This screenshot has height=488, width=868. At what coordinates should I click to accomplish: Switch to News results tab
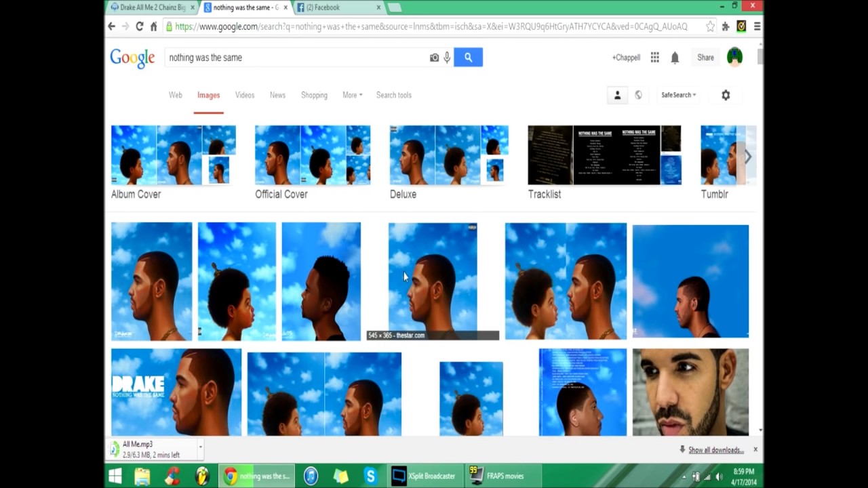click(x=277, y=95)
